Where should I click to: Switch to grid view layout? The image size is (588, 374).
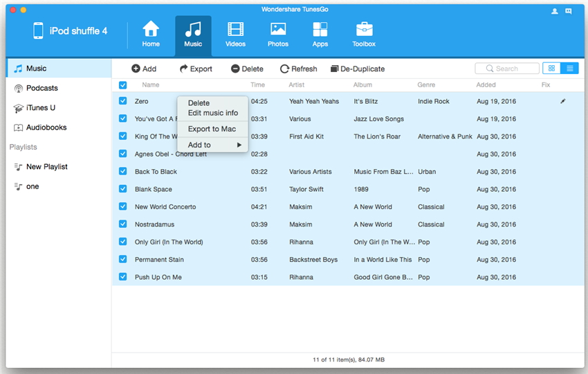coord(552,69)
